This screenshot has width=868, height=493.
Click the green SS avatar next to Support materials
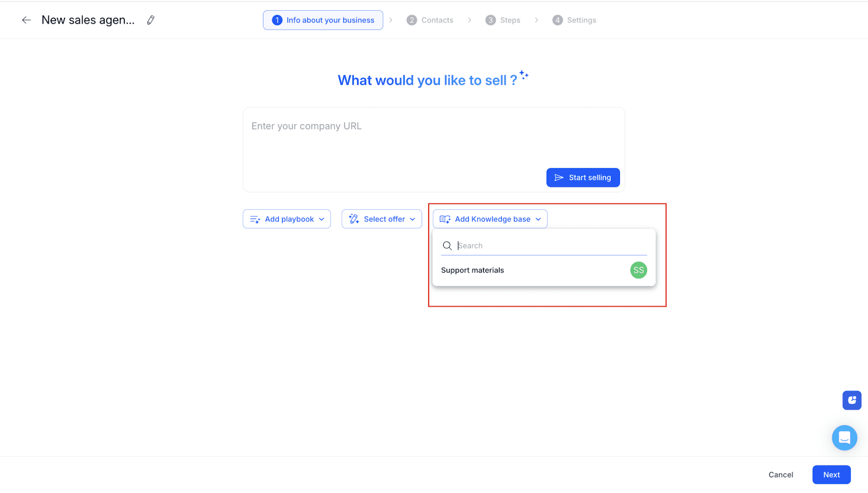pyautogui.click(x=638, y=270)
